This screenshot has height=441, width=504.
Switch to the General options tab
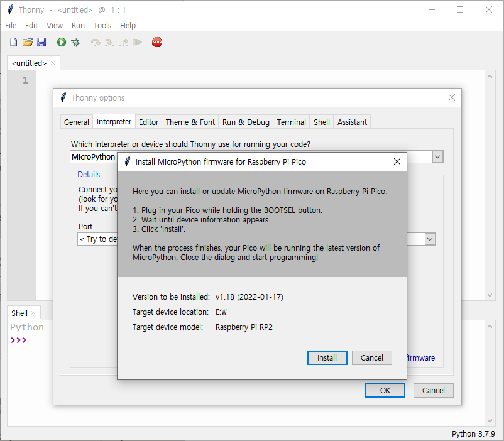[77, 122]
